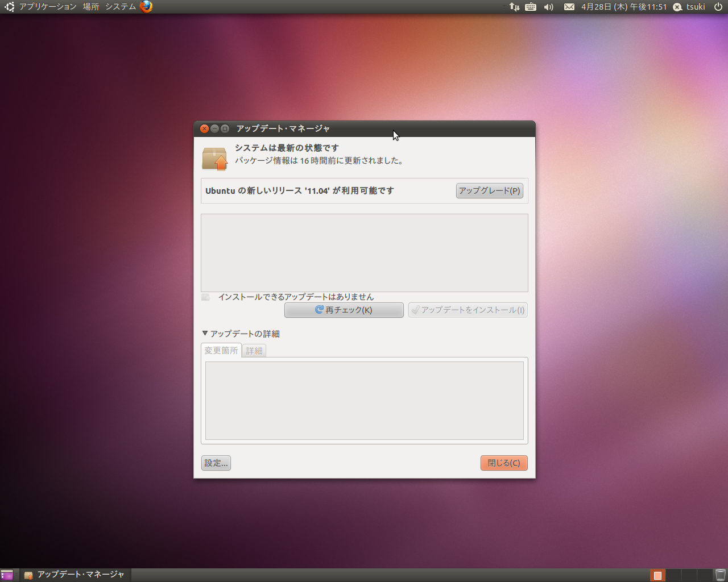Open the power session menu icon
Viewport: 728px width, 582px height.
(x=718, y=7)
